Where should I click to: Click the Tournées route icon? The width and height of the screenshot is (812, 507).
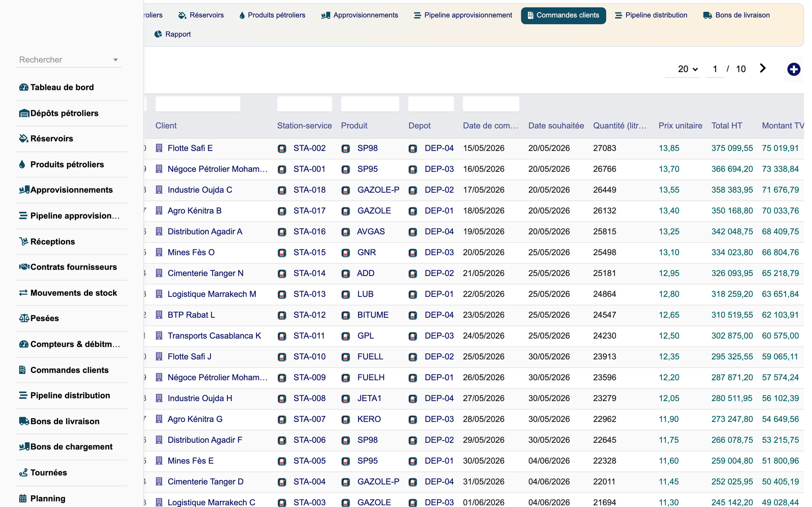pyautogui.click(x=23, y=472)
